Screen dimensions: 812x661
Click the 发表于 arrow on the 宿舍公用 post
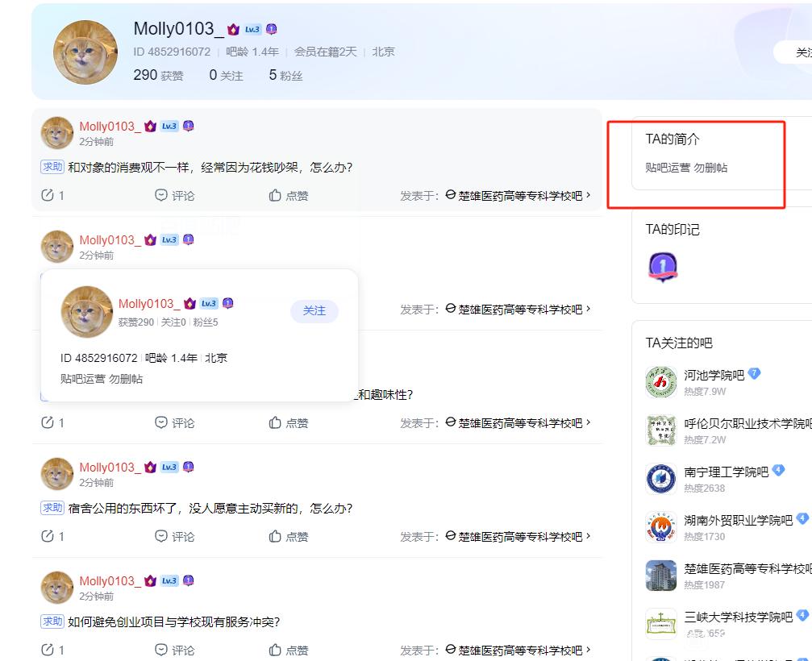point(589,536)
